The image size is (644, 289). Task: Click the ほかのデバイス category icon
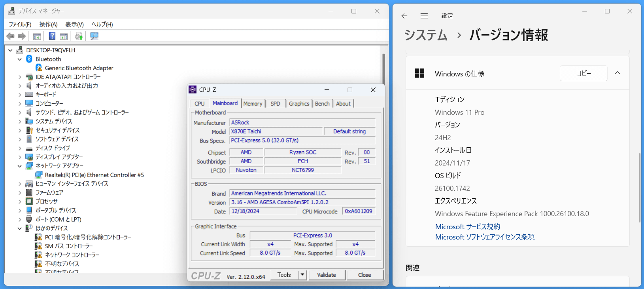coord(29,228)
